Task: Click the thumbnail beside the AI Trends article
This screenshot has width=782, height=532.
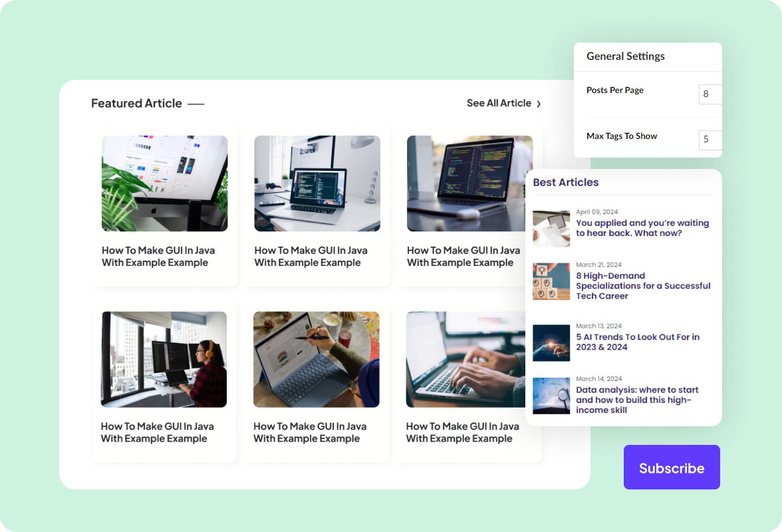Action: pos(551,342)
